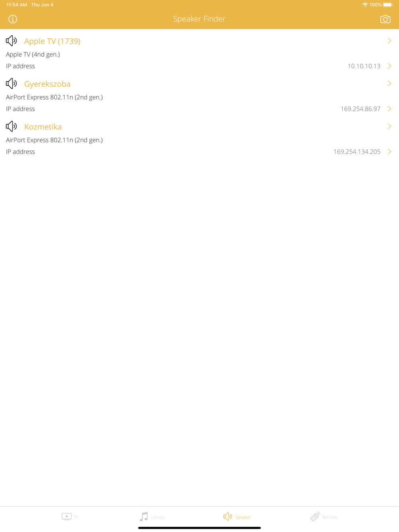Viewport: 399px width, 532px height.
Task: Open the Apple TV (1739) speaker title
Action: pos(52,41)
